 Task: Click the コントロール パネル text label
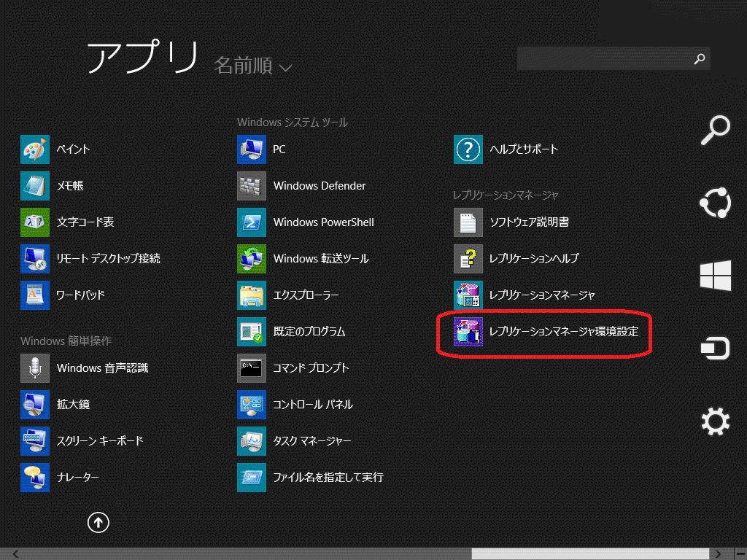(313, 404)
